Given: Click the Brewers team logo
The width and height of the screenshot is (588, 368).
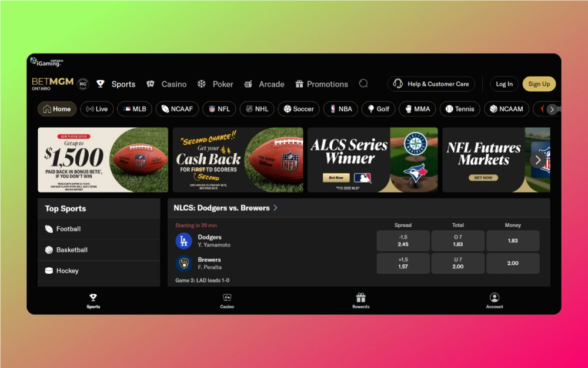Looking at the screenshot, I should pos(183,264).
